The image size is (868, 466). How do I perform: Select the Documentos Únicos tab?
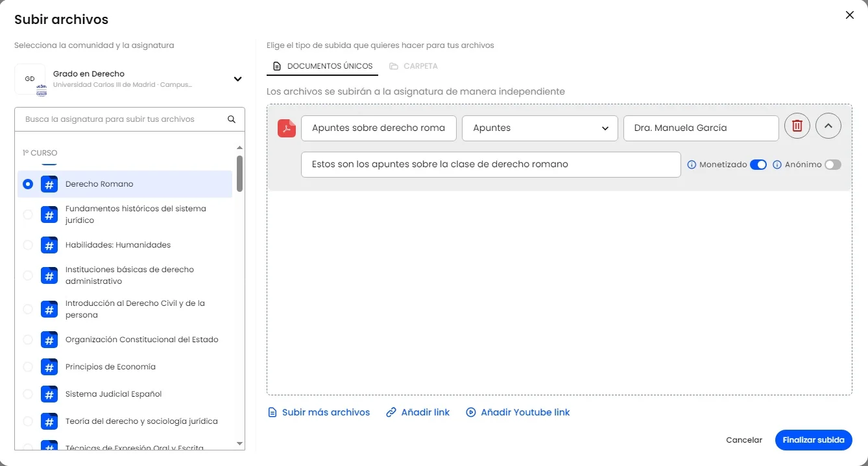pos(322,66)
